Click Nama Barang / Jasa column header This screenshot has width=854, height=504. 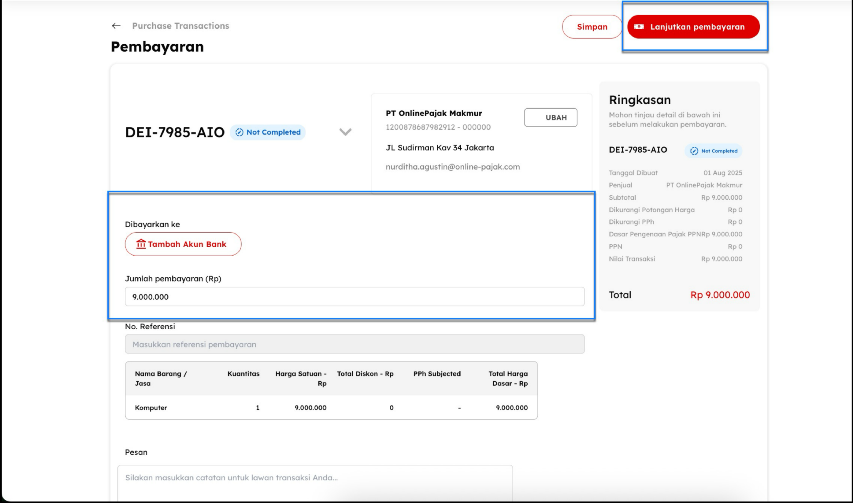(161, 378)
